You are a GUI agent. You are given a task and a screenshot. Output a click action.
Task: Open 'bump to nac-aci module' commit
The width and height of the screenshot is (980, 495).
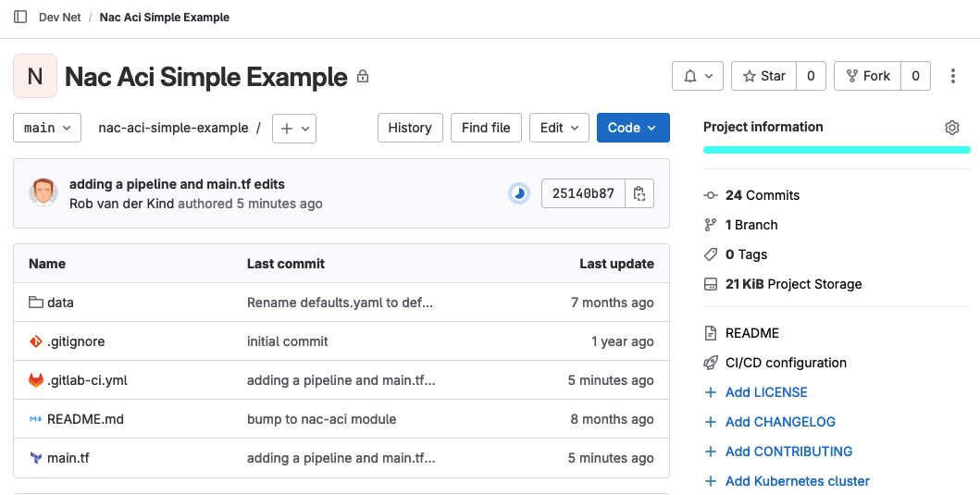tap(321, 419)
